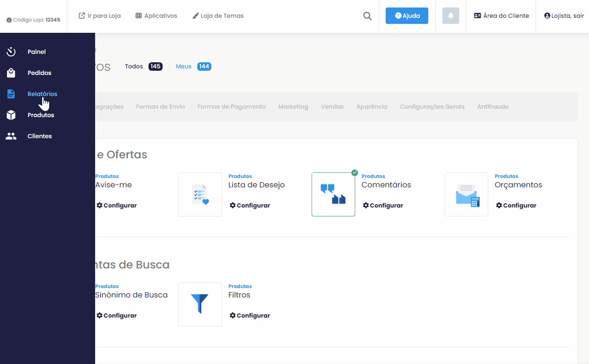Open Área do Cliente
This screenshot has width=589, height=364.
[x=501, y=16]
